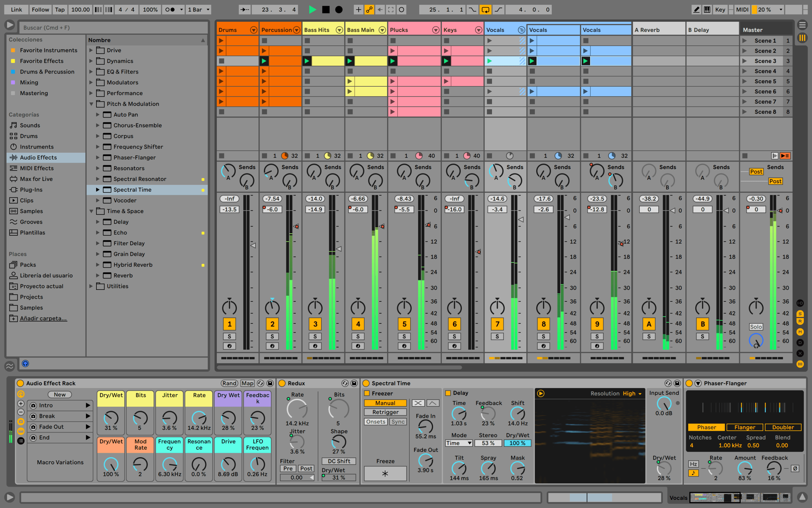Open Audio Effects category in browser

pos(38,157)
